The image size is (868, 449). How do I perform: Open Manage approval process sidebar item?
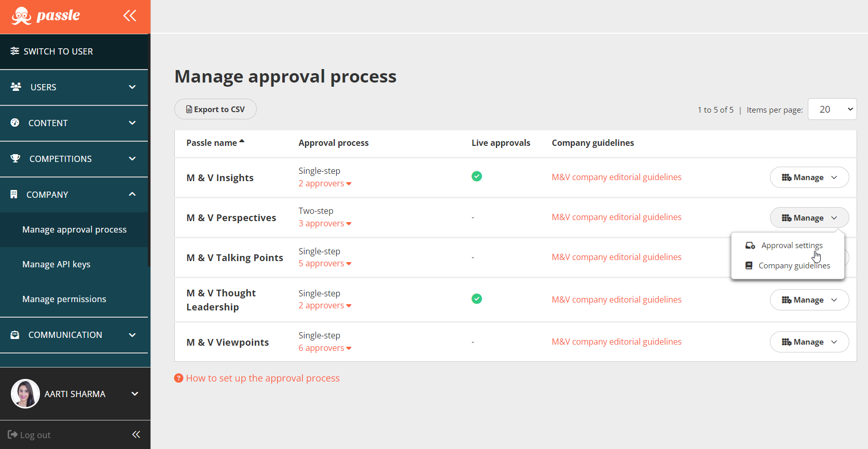[x=74, y=229]
